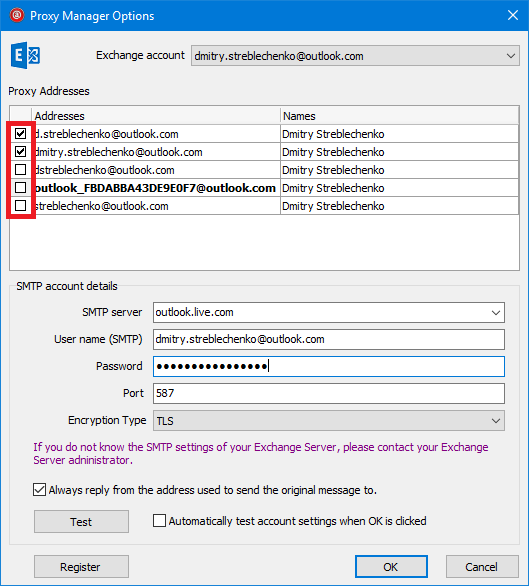The image size is (529, 586).
Task: Click the Exchange logo icon
Action: pyautogui.click(x=25, y=55)
